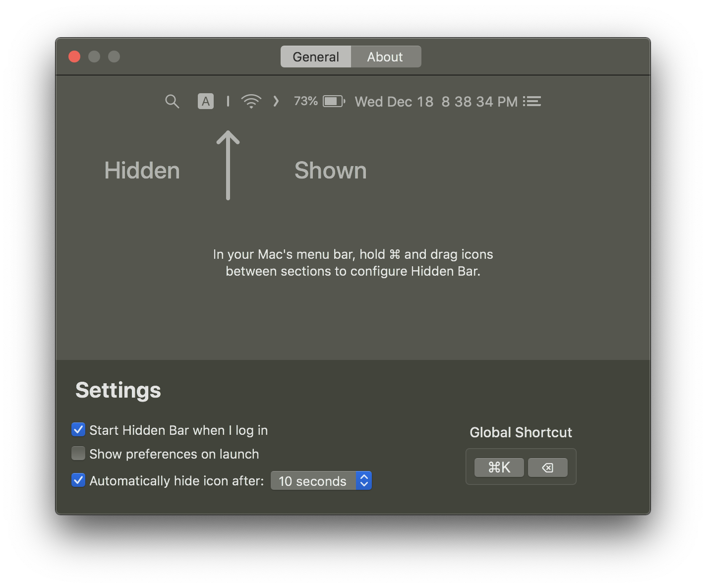Click the chevron separator icon in the menu bar
706x588 pixels.
tap(276, 101)
